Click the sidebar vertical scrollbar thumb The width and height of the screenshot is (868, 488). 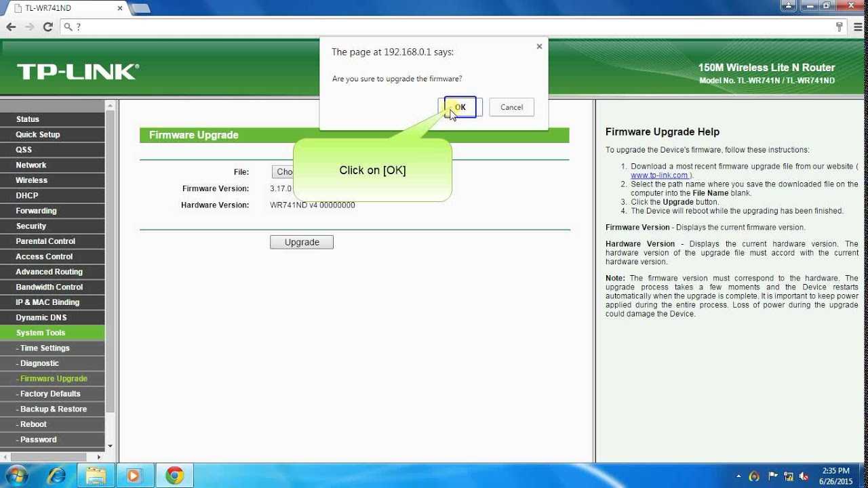(x=111, y=262)
